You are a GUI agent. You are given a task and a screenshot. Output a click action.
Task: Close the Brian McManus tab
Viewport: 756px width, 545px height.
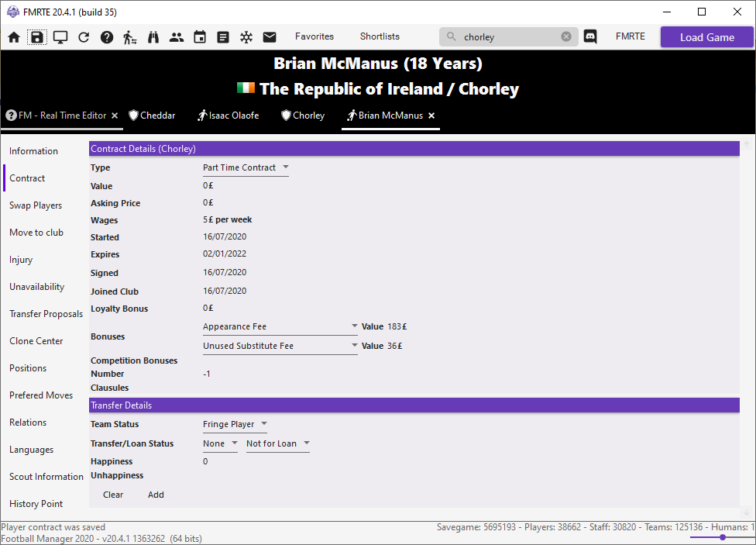[431, 116]
